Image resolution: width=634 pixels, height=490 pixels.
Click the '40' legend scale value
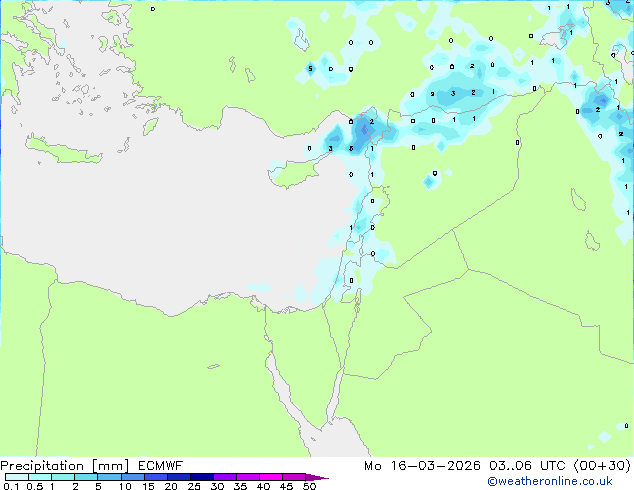[x=263, y=486]
